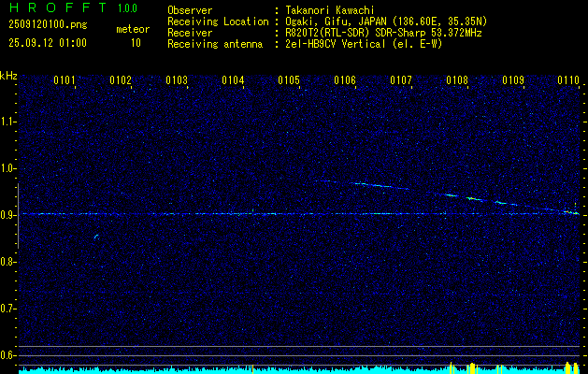Click the gray vertical range bar at left

coord(18,216)
